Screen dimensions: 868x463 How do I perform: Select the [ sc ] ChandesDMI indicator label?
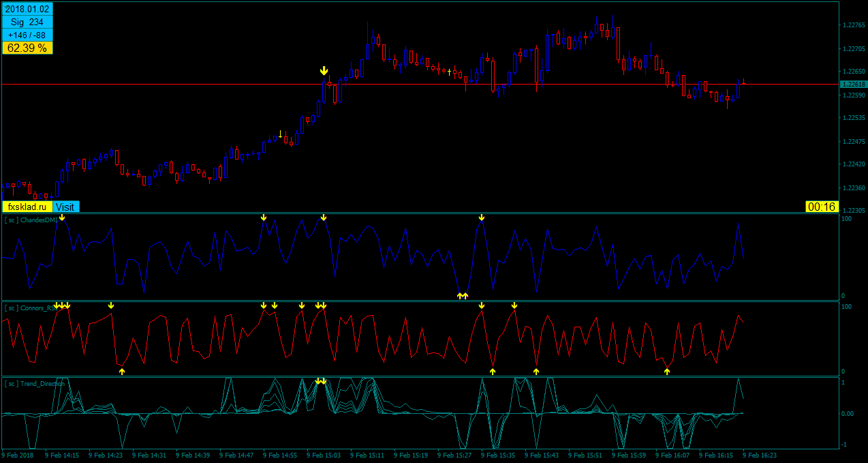(31, 220)
